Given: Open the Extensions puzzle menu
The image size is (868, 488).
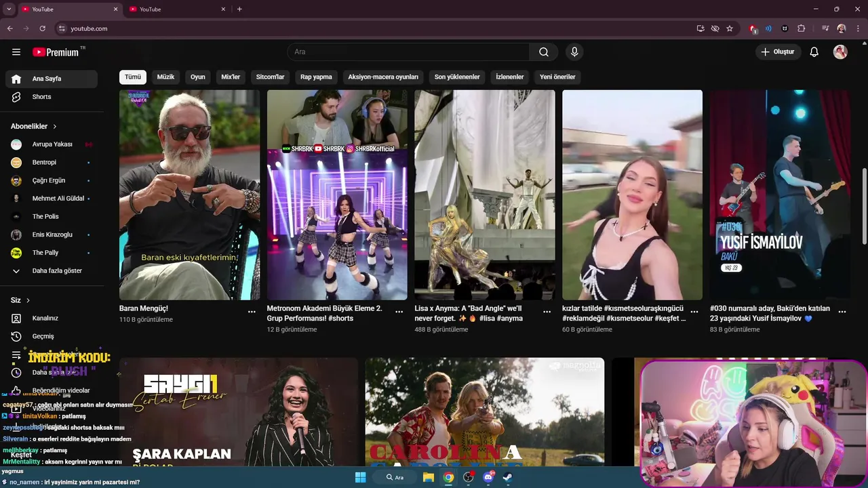Looking at the screenshot, I should point(802,28).
